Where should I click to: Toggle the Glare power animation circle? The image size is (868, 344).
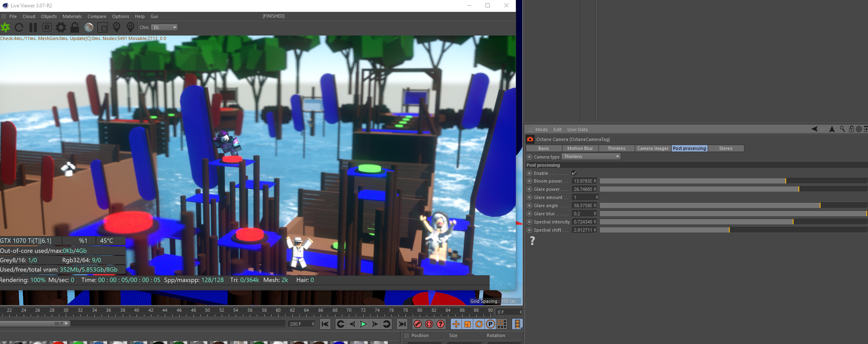[x=529, y=189]
